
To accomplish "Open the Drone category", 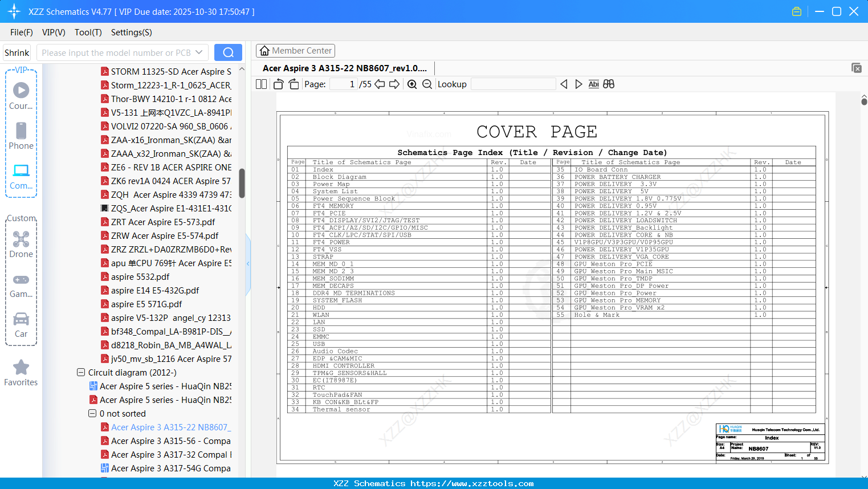I will (21, 244).
